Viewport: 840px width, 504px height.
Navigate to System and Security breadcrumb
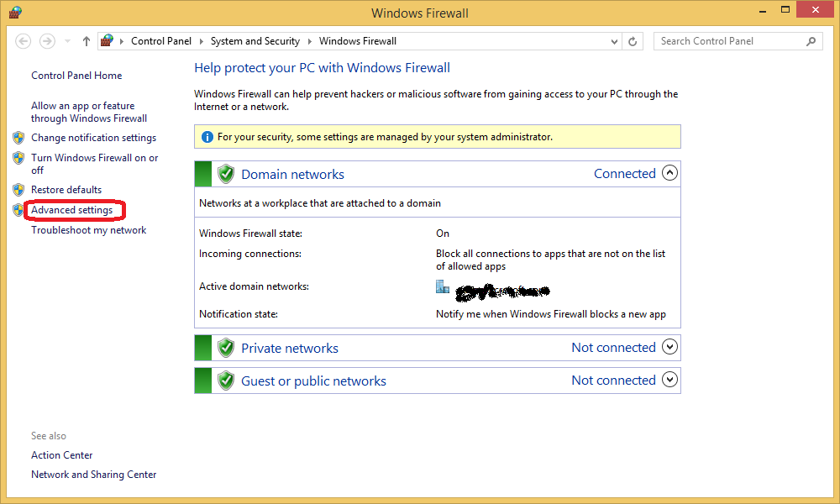click(255, 41)
